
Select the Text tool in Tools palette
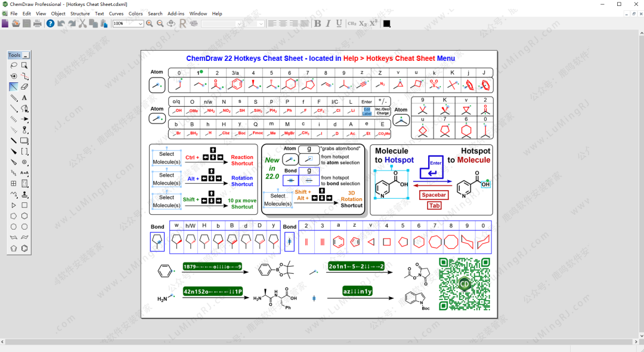click(24, 98)
